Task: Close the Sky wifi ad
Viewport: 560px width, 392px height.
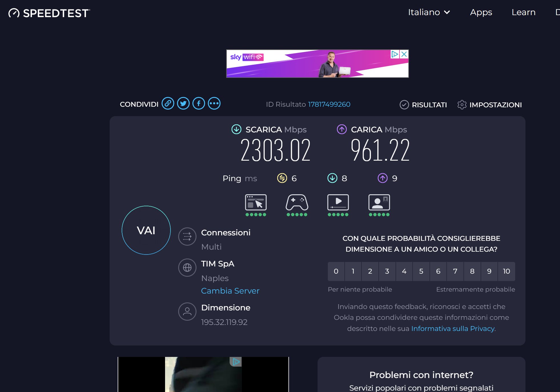Action: tap(404, 54)
